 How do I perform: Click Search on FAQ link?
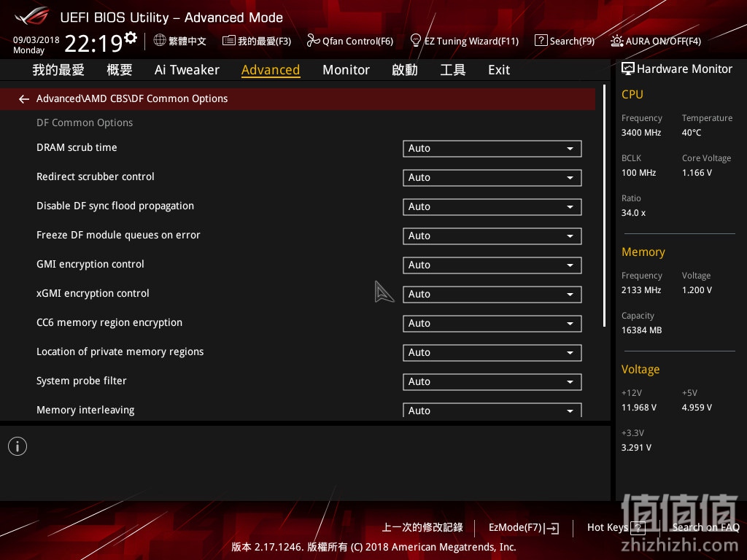705,528
